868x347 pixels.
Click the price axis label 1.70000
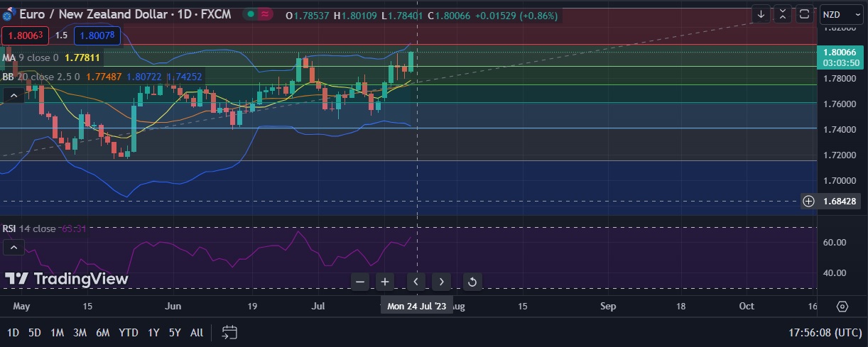(839, 180)
